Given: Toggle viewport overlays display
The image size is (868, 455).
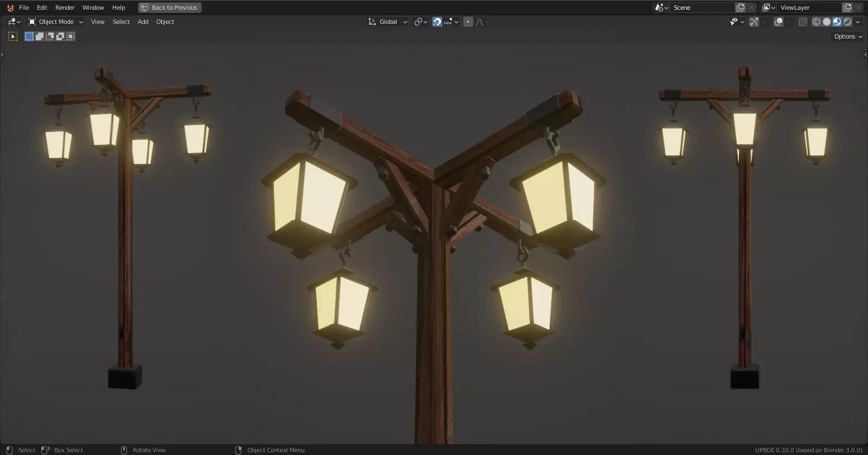Looking at the screenshot, I should pyautogui.click(x=778, y=22).
